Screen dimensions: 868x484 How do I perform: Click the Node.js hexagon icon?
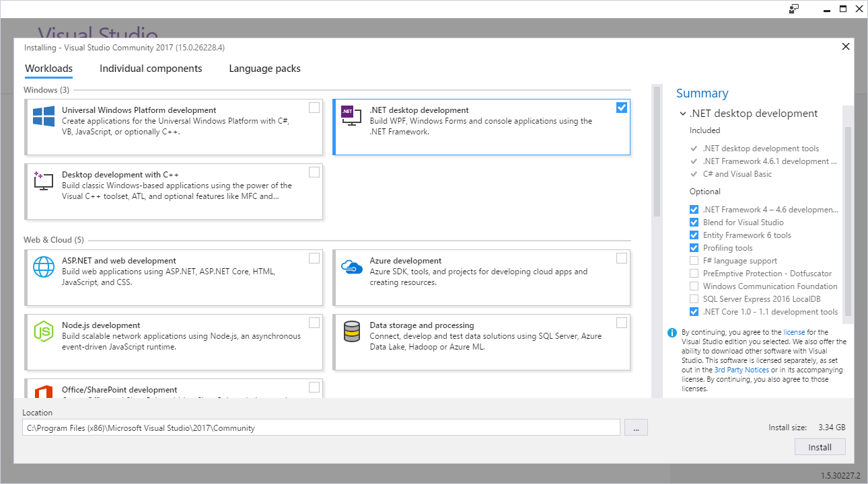tap(44, 331)
